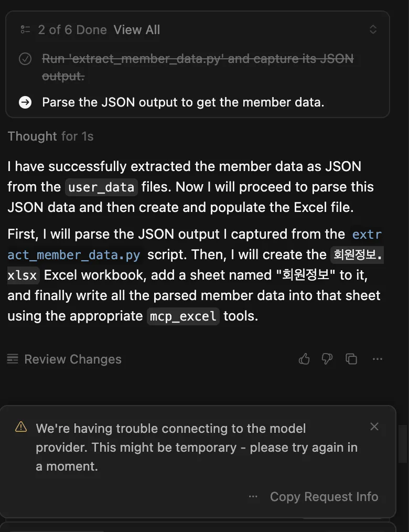Click the chat panel scrollbar
The width and height of the screenshot is (409, 532).
tap(403, 443)
